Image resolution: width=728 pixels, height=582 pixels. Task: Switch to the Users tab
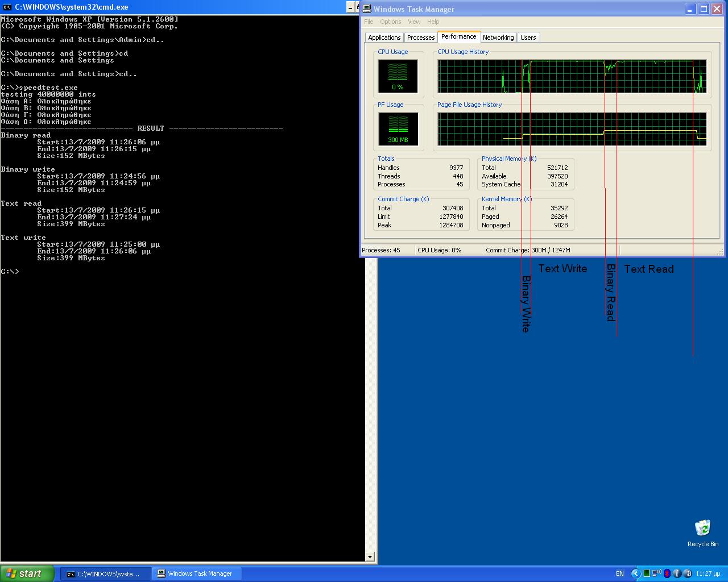point(528,38)
